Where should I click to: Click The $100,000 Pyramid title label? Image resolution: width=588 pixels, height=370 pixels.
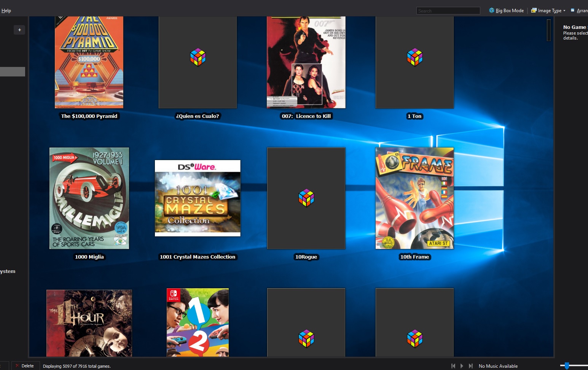89,116
